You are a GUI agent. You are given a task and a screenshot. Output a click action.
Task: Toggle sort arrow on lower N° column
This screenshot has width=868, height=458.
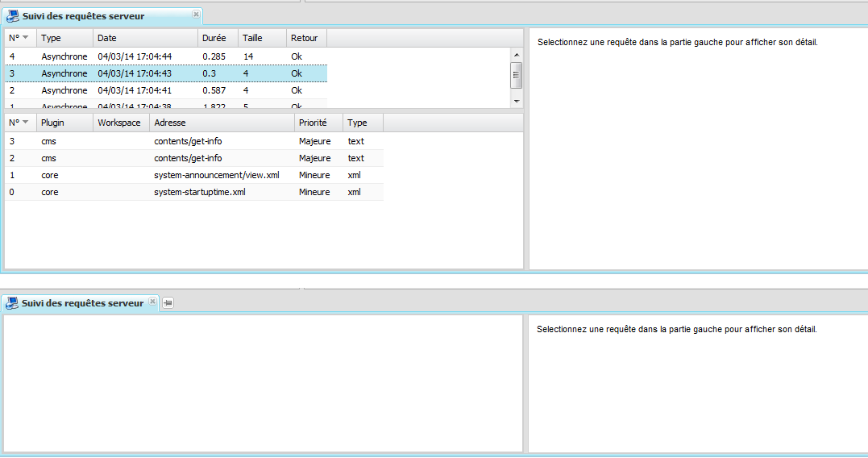pos(25,123)
